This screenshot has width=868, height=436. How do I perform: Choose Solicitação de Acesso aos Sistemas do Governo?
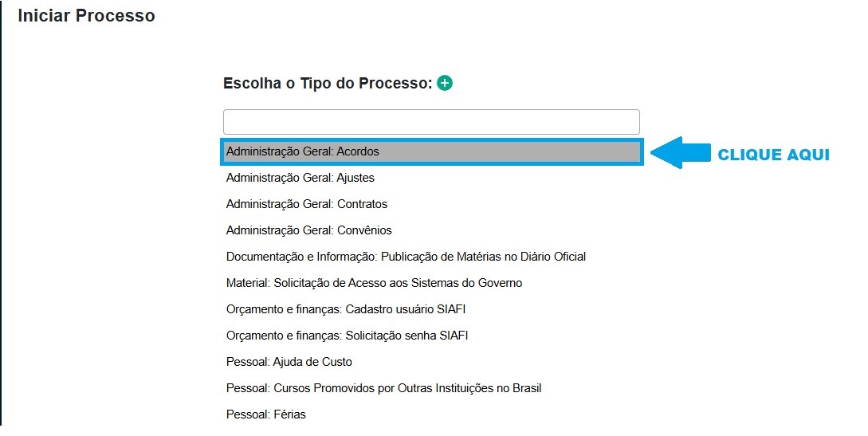(374, 283)
